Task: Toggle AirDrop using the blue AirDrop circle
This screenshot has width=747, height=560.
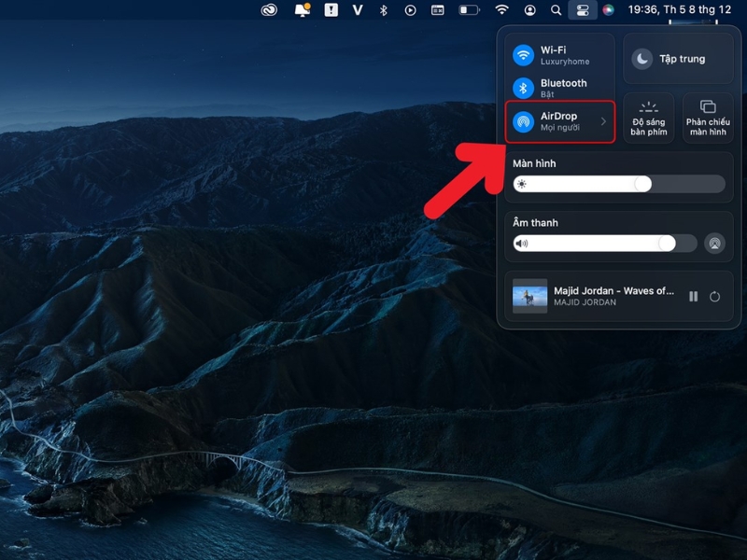Action: coord(523,121)
